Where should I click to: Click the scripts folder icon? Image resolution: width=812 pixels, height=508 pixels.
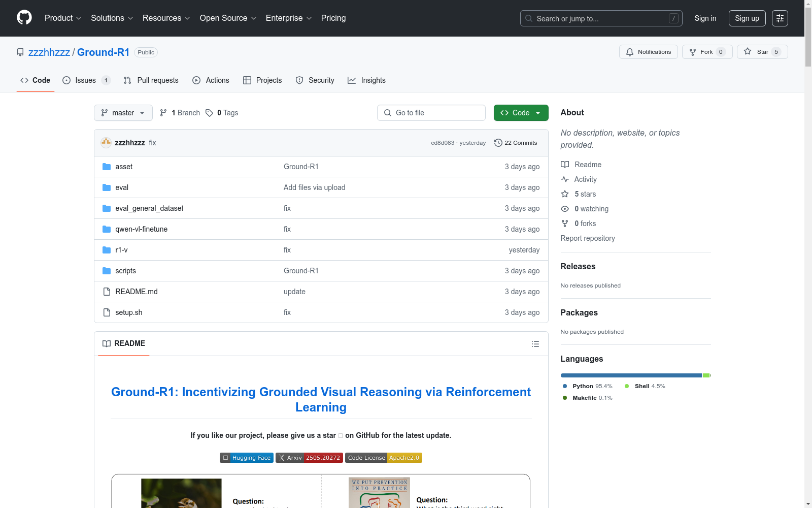107,271
